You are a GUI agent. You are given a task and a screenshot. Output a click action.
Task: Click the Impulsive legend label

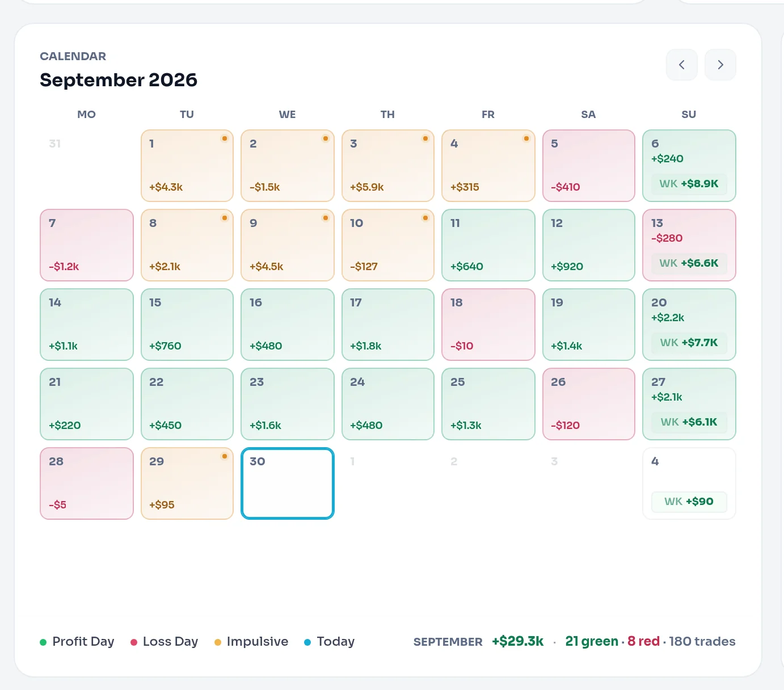click(258, 642)
